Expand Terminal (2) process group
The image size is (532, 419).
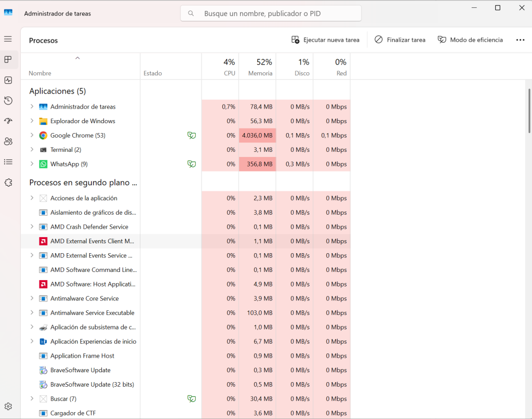pos(32,149)
